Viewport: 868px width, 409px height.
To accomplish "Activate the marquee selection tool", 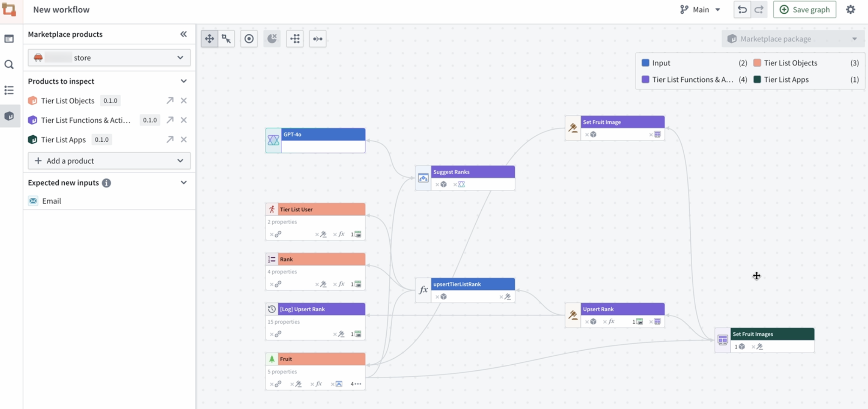I will (226, 38).
